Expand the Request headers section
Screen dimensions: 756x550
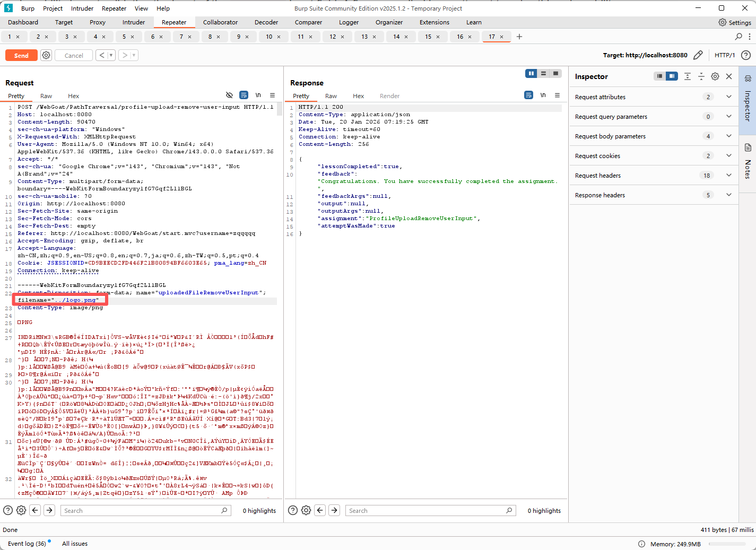click(x=728, y=176)
